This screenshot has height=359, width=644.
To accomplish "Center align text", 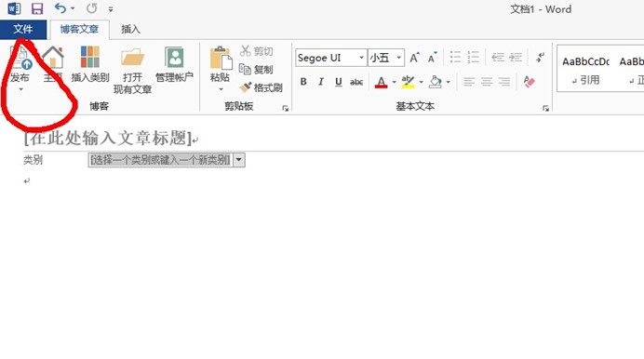I will 487,82.
